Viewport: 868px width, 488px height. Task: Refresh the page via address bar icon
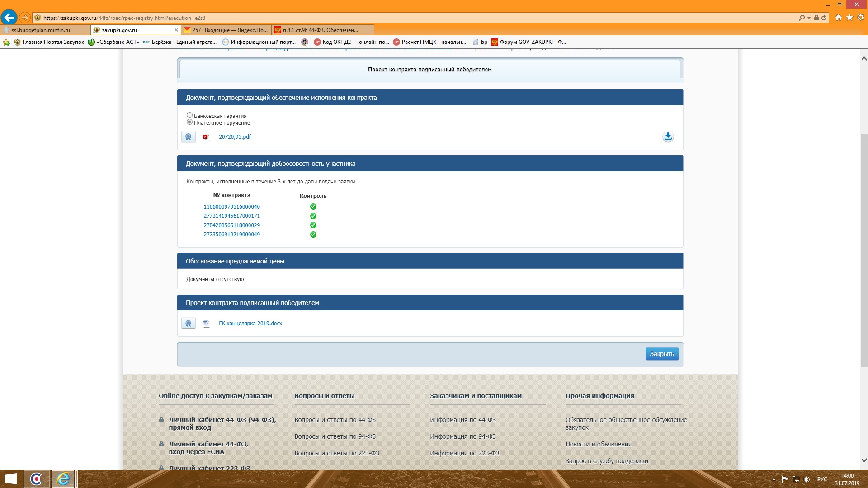click(824, 18)
